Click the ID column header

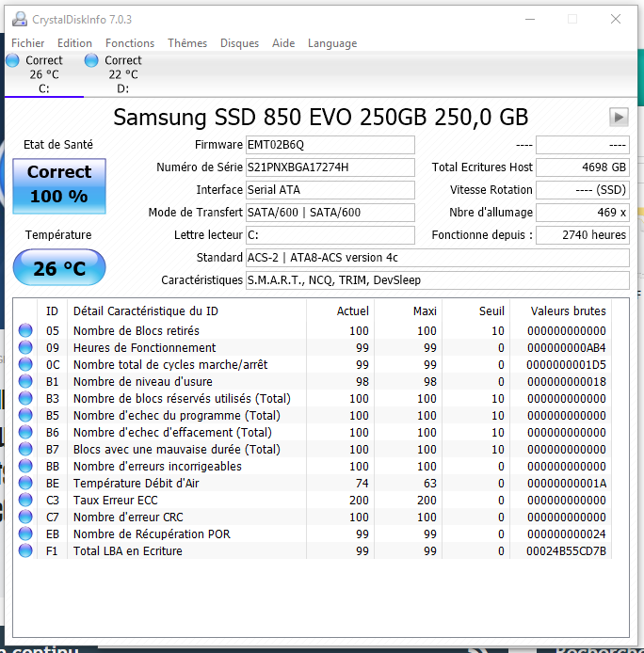coord(52,311)
